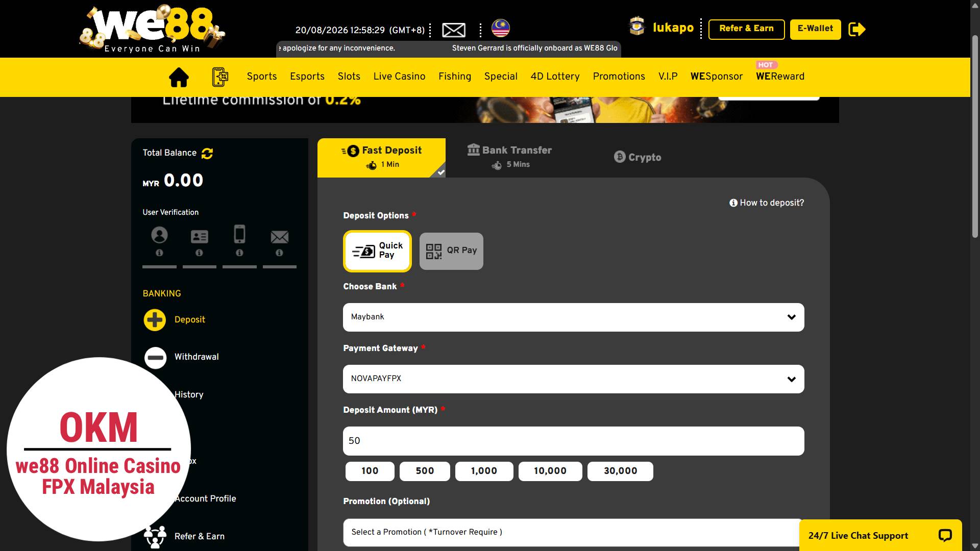The image size is (980, 551).
Task: Click the Deposit Amount input field
Action: [573, 441]
